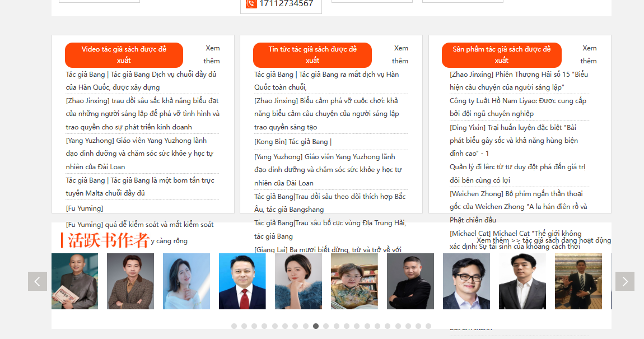Image resolution: width=644 pixels, height=339 pixels.
Task: Open '[Kong Bin] Tác giả Bang' news link
Action: [293, 142]
